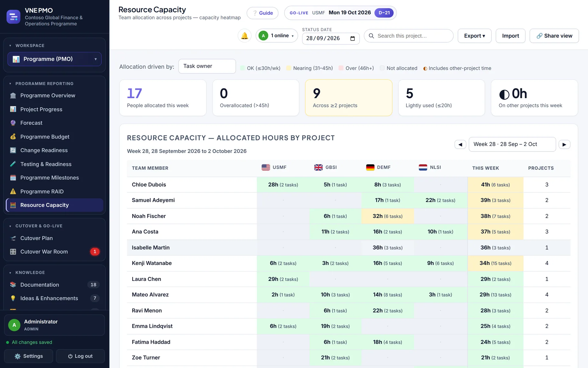Image resolution: width=588 pixels, height=368 pixels.
Task: Click the Documentation books icon
Action: coord(13,285)
